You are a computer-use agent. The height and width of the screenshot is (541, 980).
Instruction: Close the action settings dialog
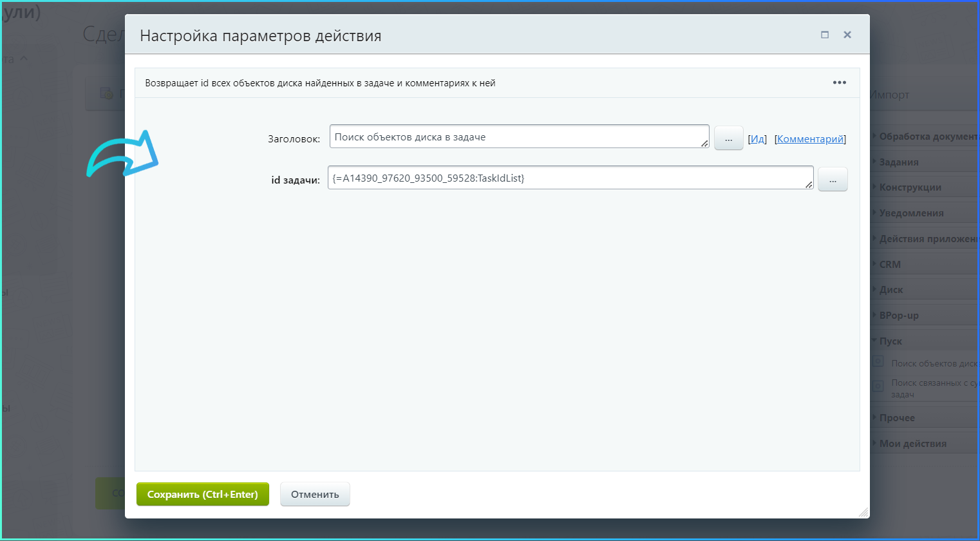pos(847,35)
